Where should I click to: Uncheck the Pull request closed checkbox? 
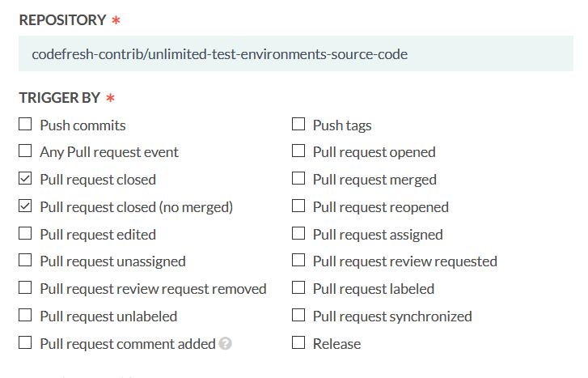pyautogui.click(x=26, y=179)
